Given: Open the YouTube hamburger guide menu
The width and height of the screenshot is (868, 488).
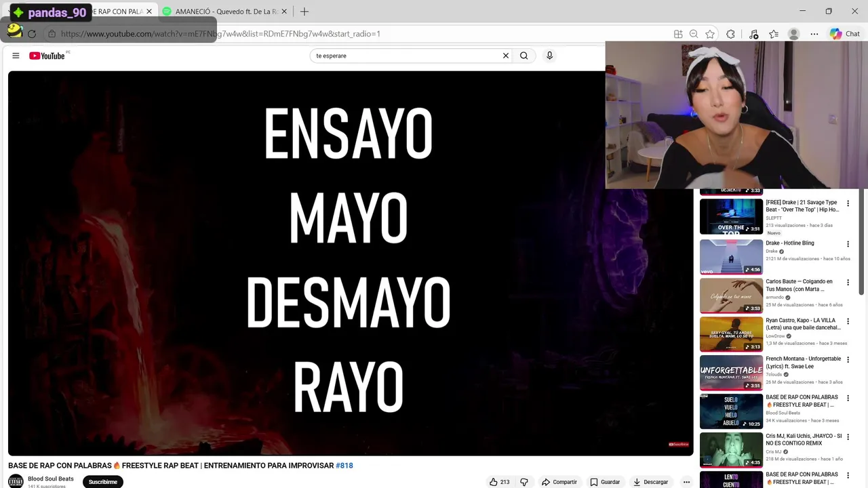Looking at the screenshot, I should point(16,56).
